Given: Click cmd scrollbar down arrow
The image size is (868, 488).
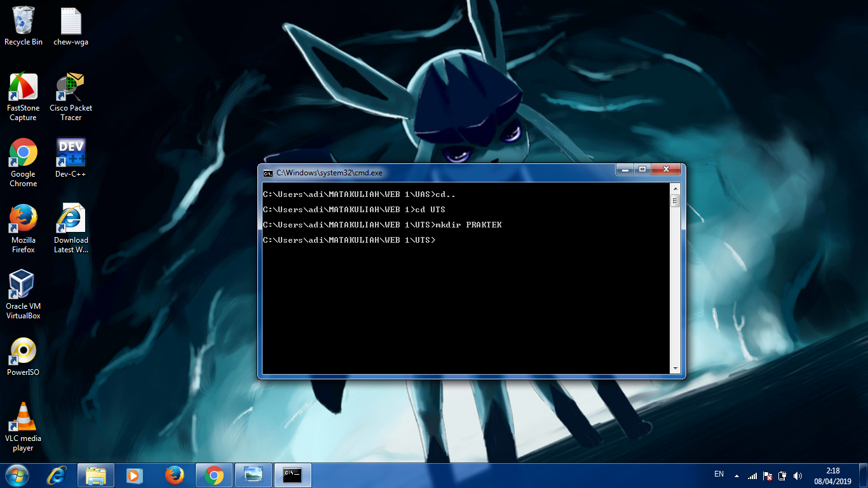Looking at the screenshot, I should pos(675,368).
